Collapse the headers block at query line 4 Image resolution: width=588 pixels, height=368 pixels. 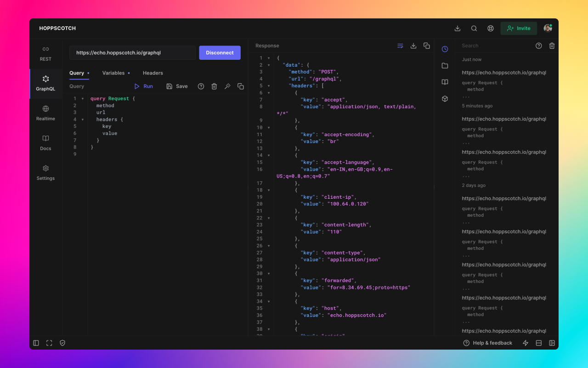click(83, 120)
